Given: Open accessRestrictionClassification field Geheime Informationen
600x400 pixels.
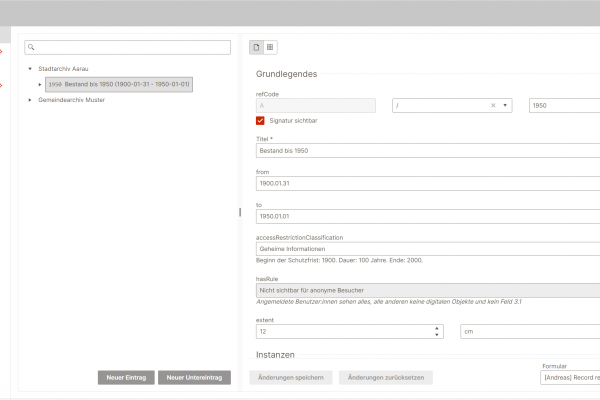Looking at the screenshot, I should [428, 249].
